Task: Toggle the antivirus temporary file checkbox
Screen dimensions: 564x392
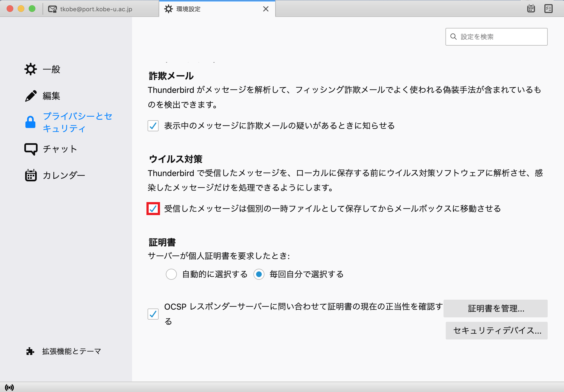Action: click(153, 209)
